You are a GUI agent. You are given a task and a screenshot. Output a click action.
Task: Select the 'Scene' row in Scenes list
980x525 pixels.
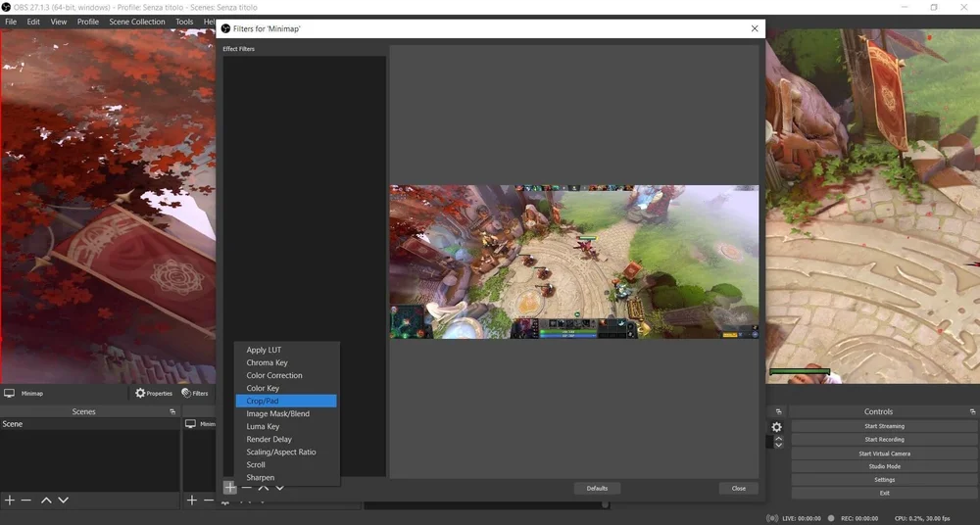tap(90, 424)
